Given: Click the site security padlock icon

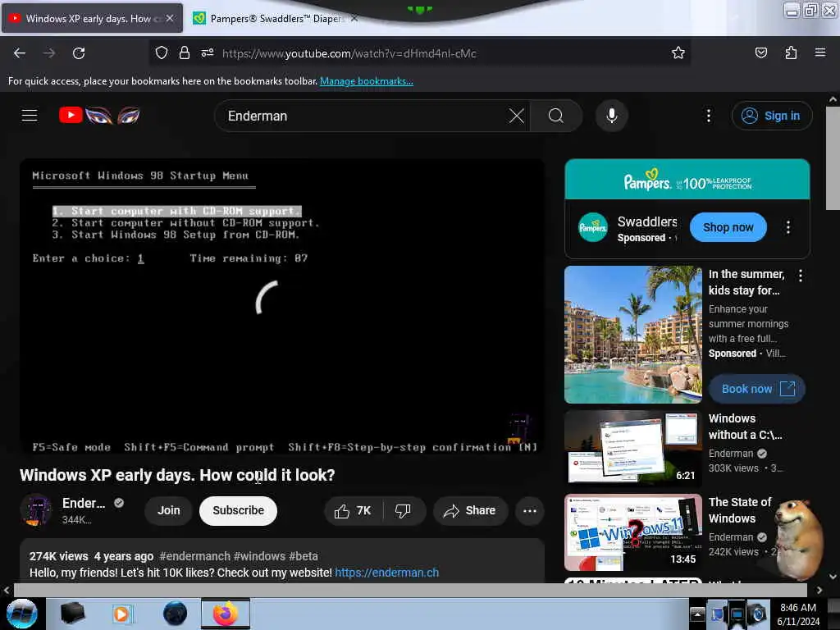Looking at the screenshot, I should pyautogui.click(x=185, y=53).
